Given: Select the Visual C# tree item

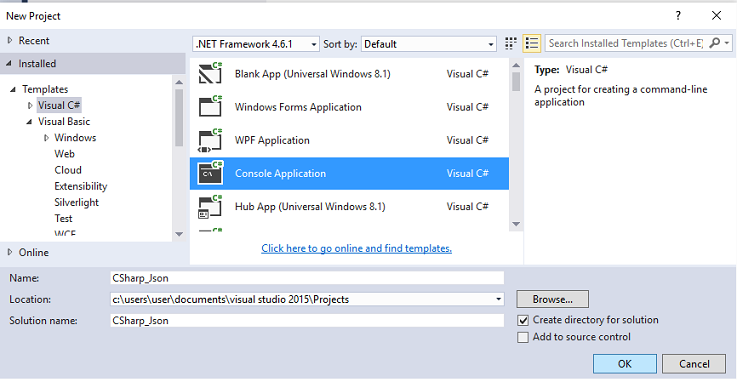Looking at the screenshot, I should [59, 105].
